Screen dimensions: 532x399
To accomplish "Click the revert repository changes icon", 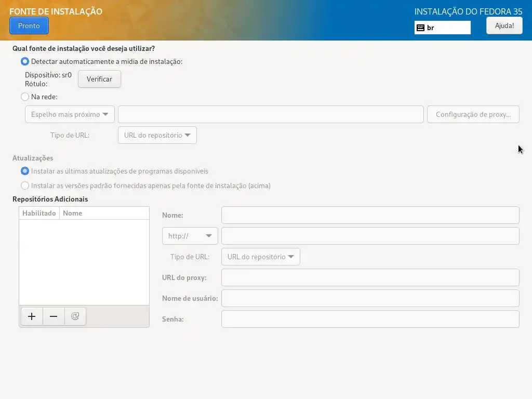I will coord(75,316).
